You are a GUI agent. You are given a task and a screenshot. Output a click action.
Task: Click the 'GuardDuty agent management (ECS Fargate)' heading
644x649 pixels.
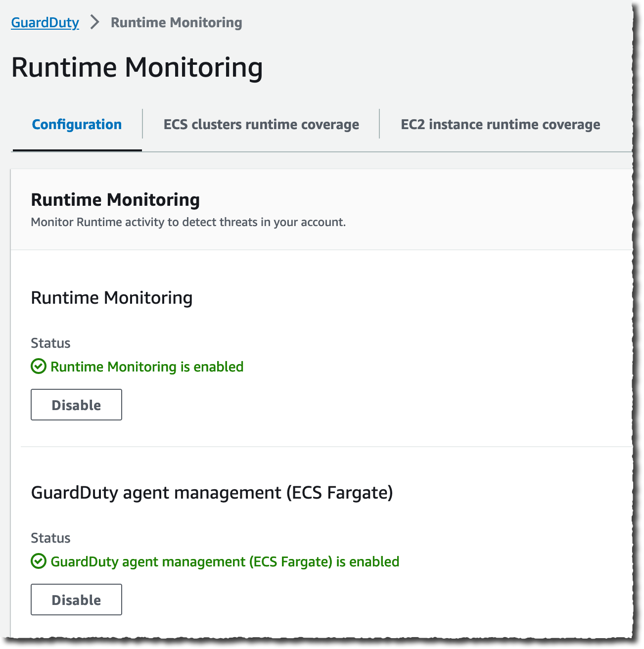point(212,493)
